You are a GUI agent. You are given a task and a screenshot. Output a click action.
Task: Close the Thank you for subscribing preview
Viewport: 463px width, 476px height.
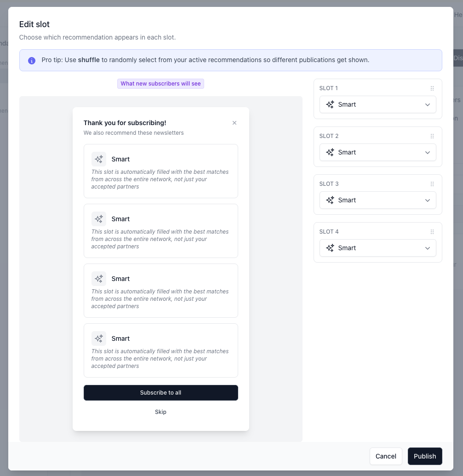(234, 123)
